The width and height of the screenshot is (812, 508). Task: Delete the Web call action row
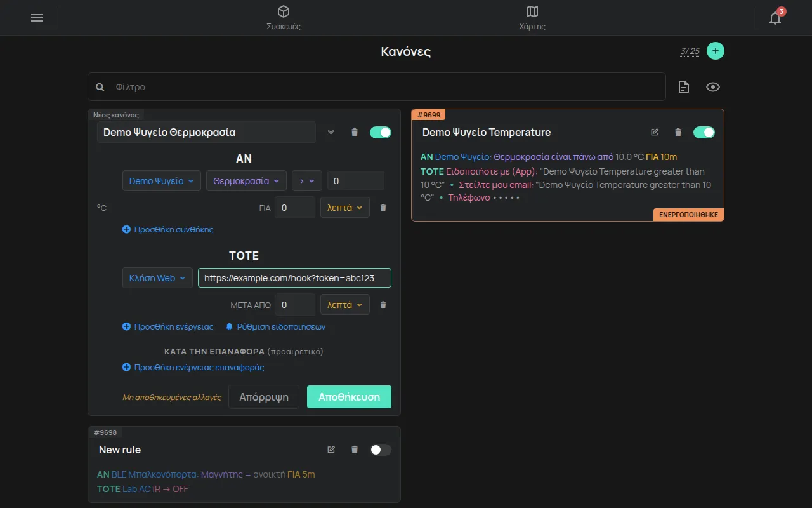pos(383,305)
